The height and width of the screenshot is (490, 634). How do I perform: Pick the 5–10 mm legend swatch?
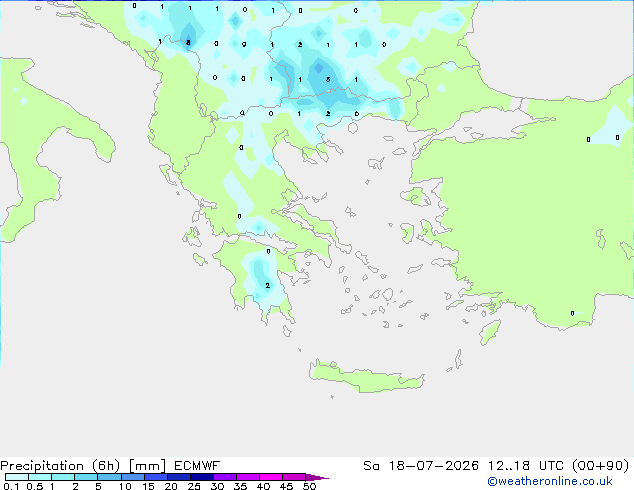point(109,477)
